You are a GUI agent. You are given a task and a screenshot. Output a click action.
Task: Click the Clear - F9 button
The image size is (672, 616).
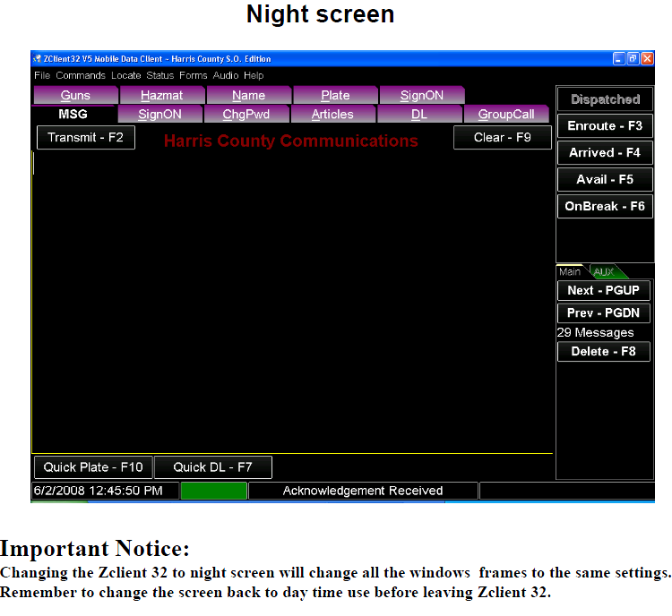tap(503, 138)
